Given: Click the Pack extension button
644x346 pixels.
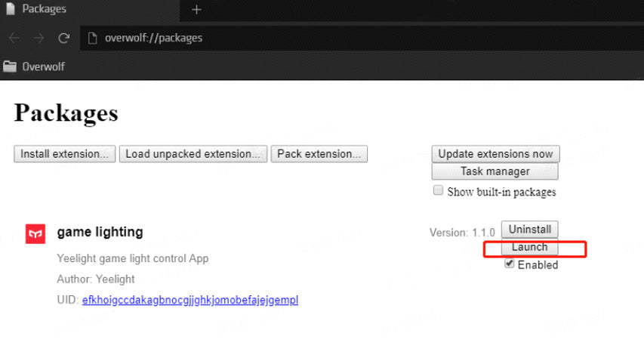Looking at the screenshot, I should [x=319, y=153].
